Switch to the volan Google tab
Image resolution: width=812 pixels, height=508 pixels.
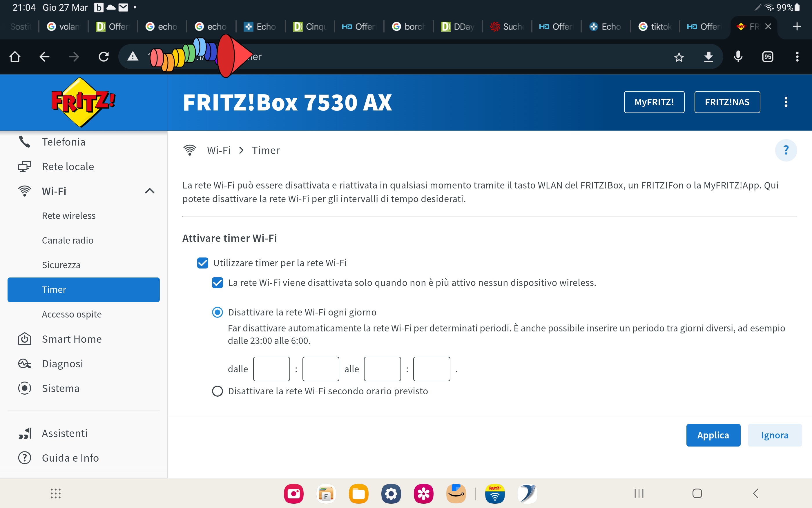(64, 26)
